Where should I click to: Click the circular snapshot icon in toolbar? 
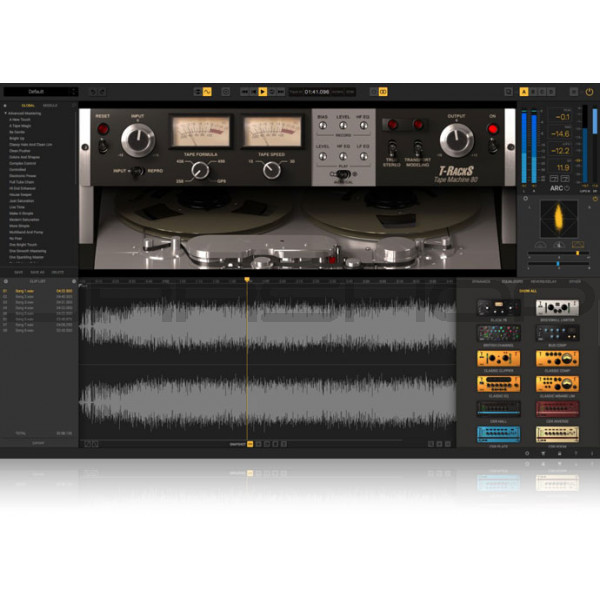[x=226, y=92]
